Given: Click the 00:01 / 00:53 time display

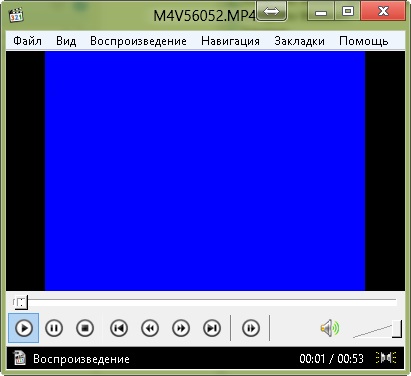Looking at the screenshot, I should click(x=331, y=359).
